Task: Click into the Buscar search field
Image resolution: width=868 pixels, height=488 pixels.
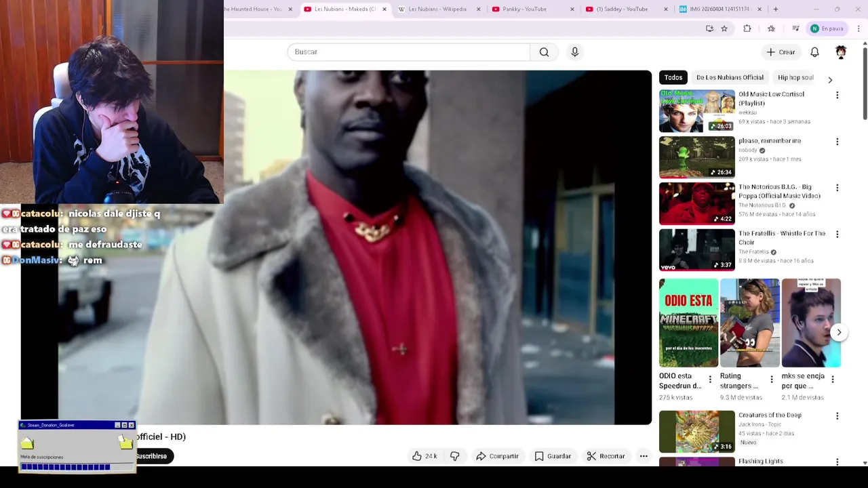Action: coord(408,52)
